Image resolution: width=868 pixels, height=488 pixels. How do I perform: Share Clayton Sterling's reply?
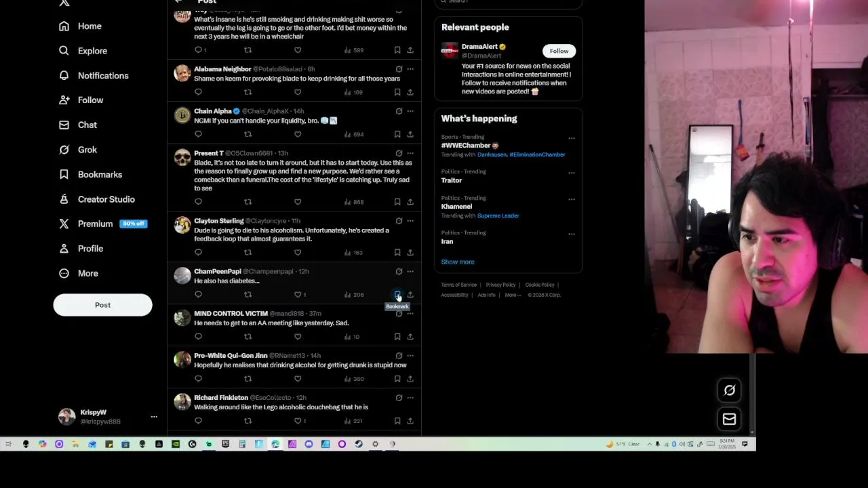410,252
